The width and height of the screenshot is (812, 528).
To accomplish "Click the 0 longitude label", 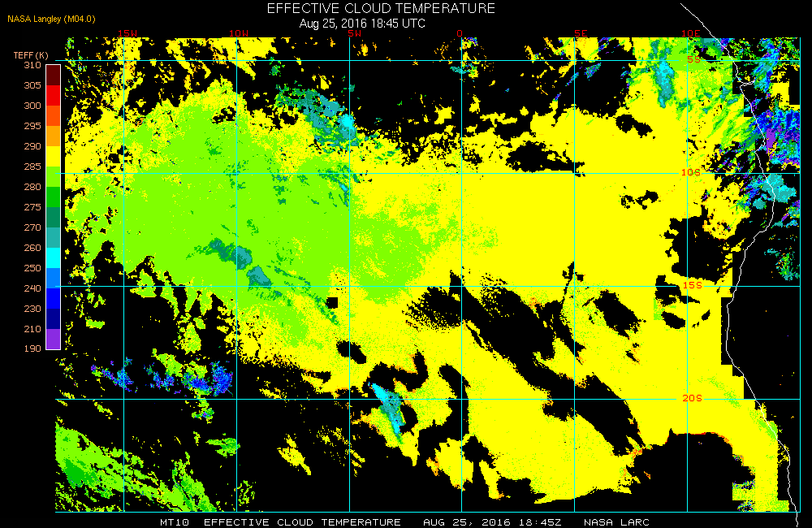I will pos(460,33).
